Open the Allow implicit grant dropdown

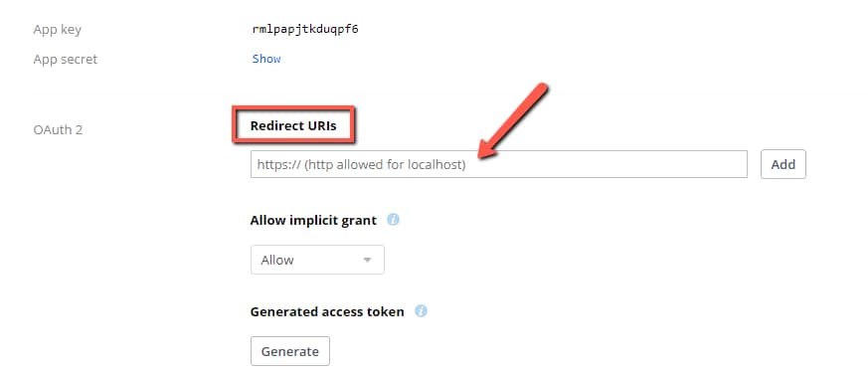coord(317,260)
